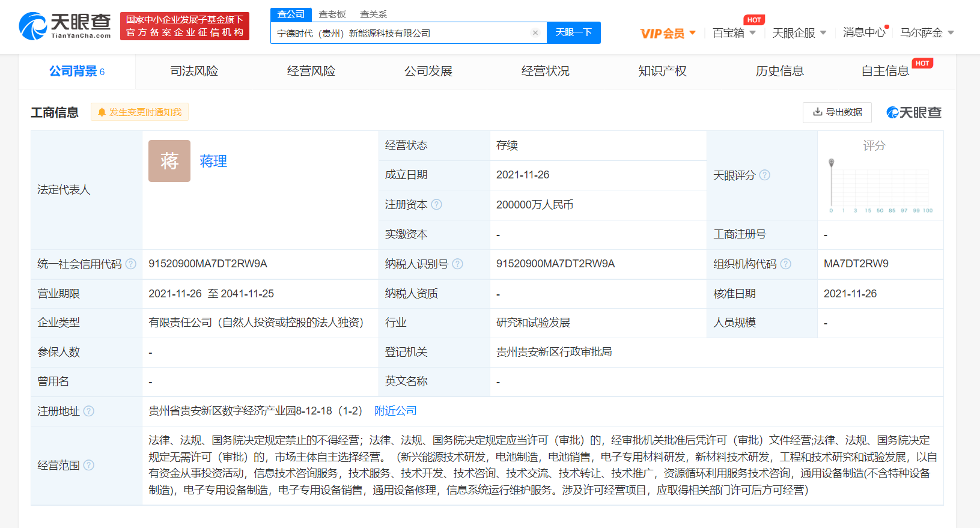Click the 导出数据 export button
980x528 pixels.
[x=837, y=112]
